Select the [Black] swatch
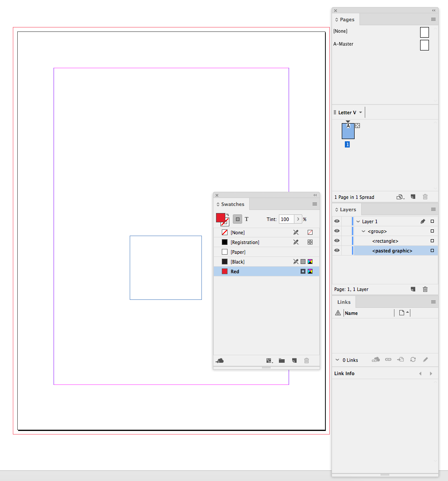448x481 pixels. tap(238, 261)
